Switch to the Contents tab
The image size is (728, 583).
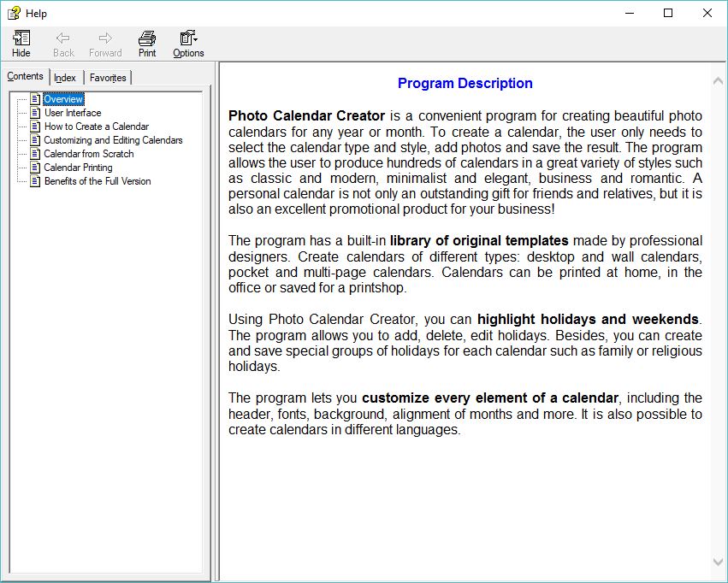click(25, 77)
